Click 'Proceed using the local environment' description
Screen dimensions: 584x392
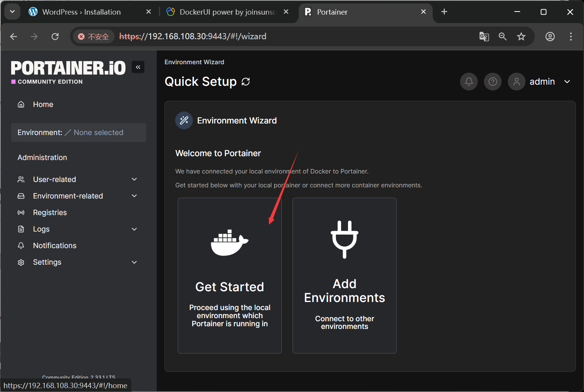pyautogui.click(x=230, y=315)
